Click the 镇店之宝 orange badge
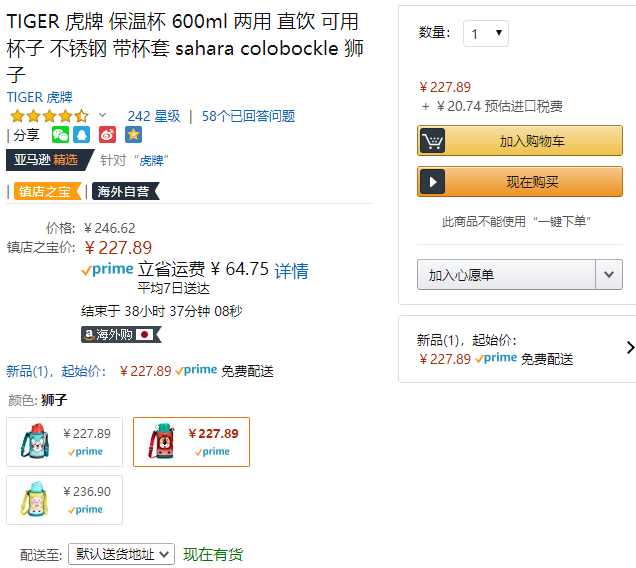The height and width of the screenshot is (568, 636). tap(48, 191)
